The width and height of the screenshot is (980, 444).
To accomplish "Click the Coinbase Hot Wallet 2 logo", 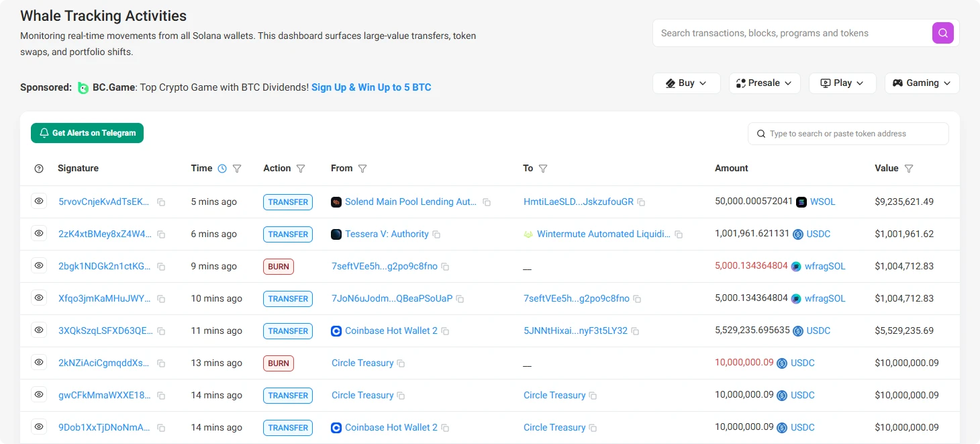I will 336,330.
